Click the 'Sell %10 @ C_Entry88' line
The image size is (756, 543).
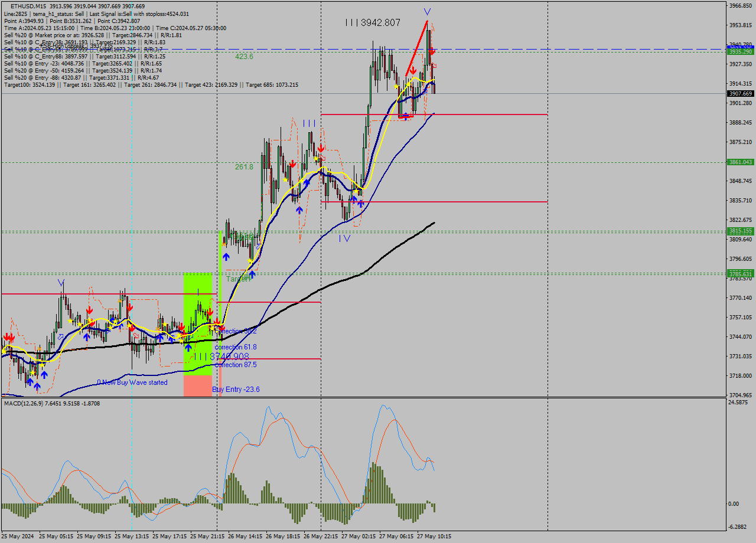click(x=84, y=56)
